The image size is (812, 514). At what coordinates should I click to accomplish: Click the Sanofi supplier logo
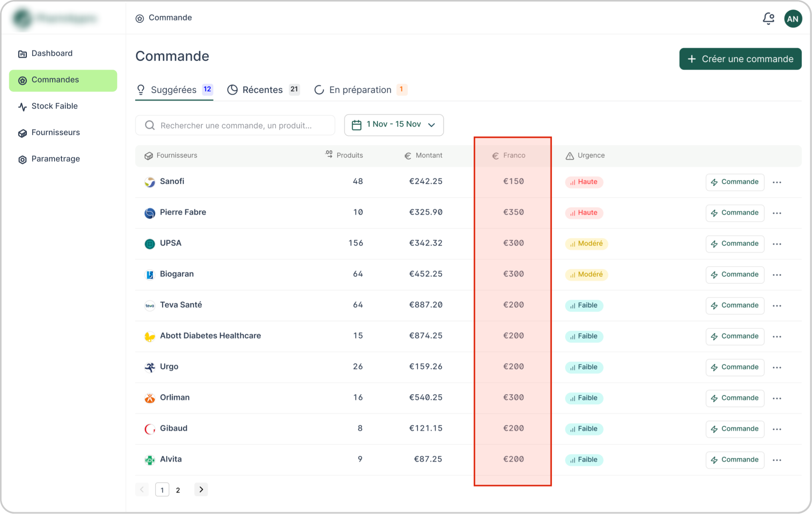[150, 182]
